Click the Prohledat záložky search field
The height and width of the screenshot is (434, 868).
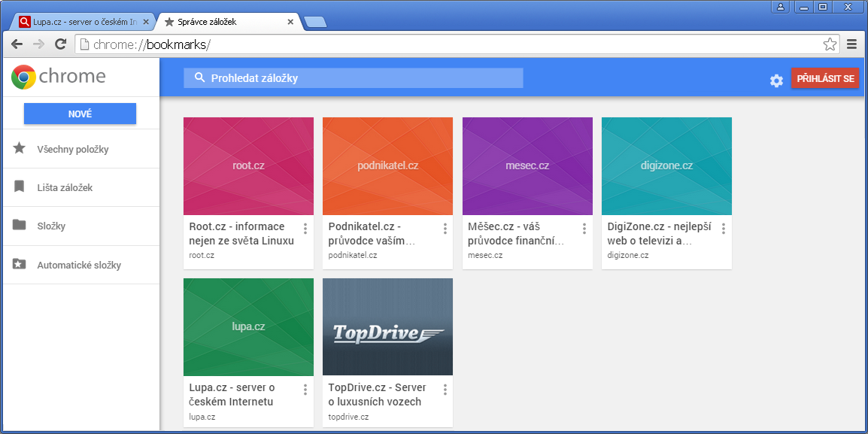354,78
